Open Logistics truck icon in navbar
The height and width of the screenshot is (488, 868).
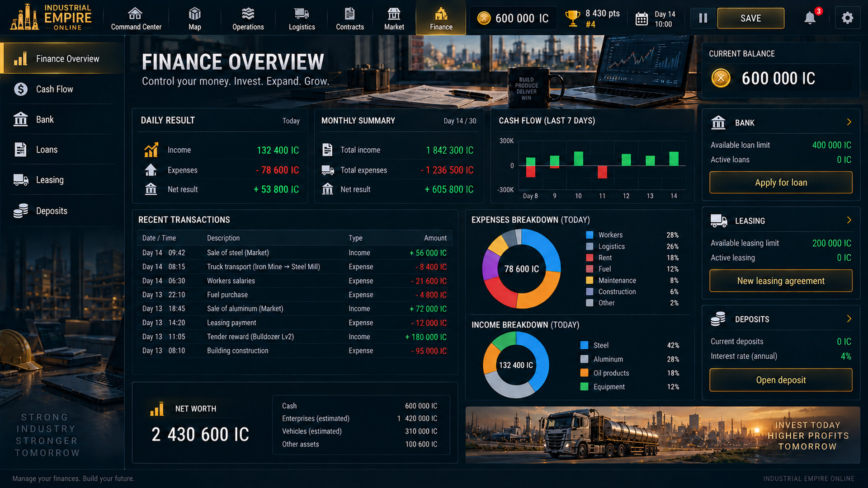[302, 14]
